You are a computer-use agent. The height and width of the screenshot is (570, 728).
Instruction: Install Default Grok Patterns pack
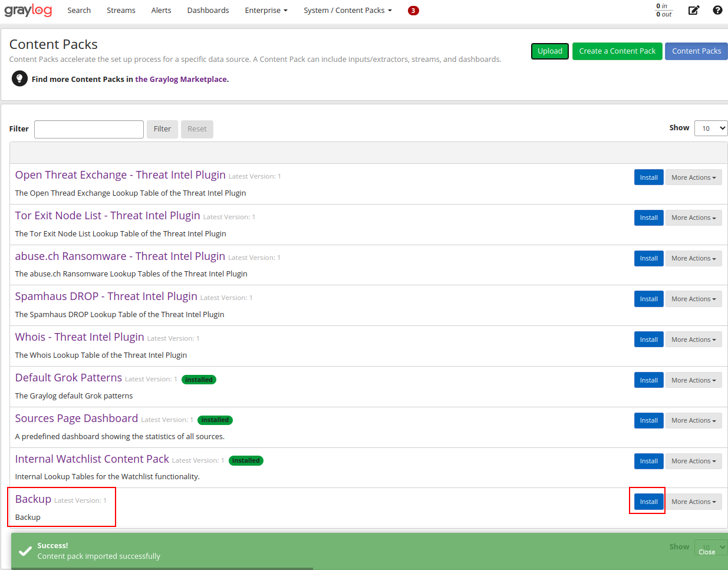click(649, 380)
